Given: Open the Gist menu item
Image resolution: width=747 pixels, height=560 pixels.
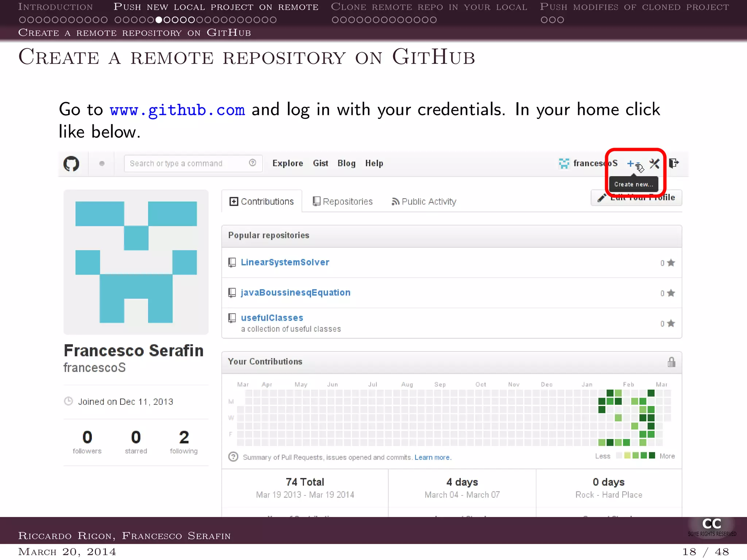Looking at the screenshot, I should pos(321,163).
